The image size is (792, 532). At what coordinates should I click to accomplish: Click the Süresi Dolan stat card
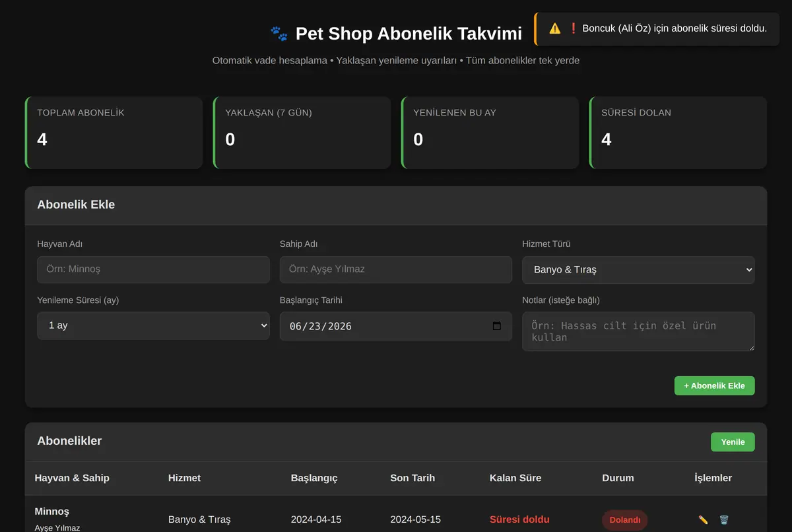(678, 133)
